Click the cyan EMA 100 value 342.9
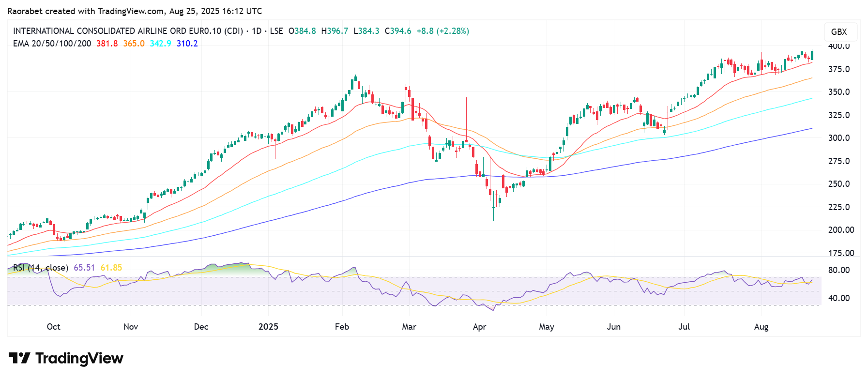Screen dimensions: 868x380 point(160,44)
